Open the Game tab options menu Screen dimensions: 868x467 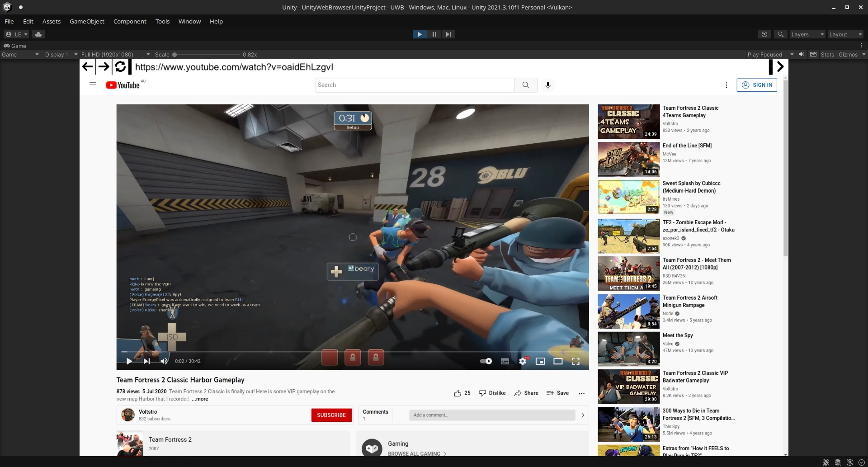(862, 45)
